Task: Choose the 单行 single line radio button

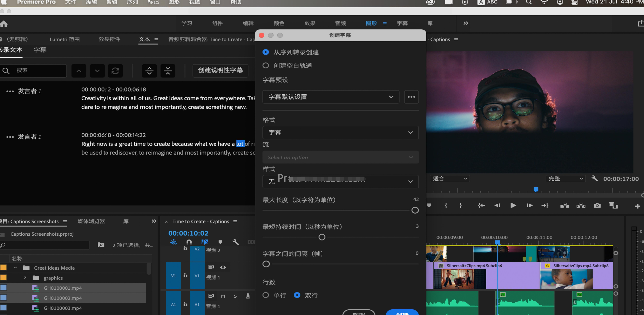Action: click(x=266, y=295)
